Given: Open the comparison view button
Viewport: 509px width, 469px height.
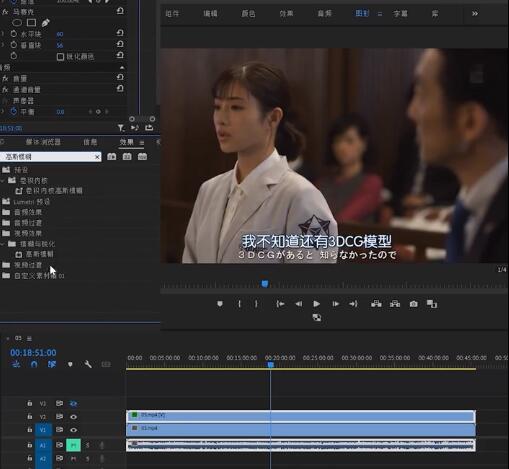Looking at the screenshot, I should [432, 304].
